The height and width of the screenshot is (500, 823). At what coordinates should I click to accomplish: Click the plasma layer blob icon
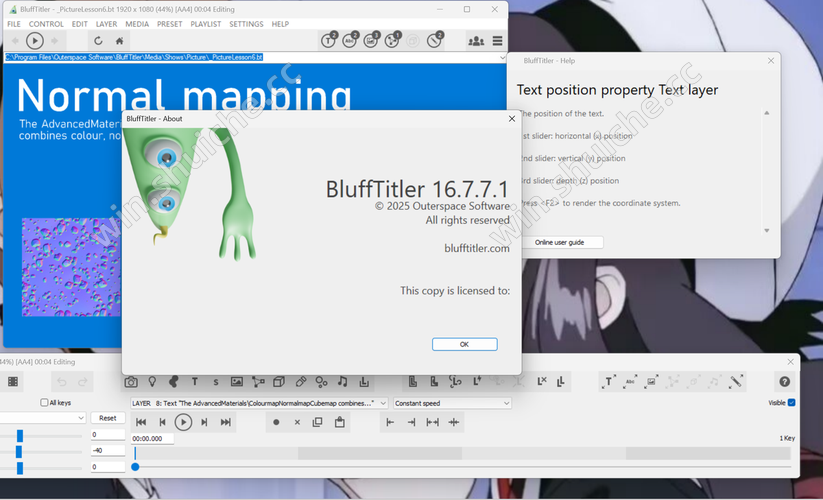pyautogui.click(x=173, y=382)
